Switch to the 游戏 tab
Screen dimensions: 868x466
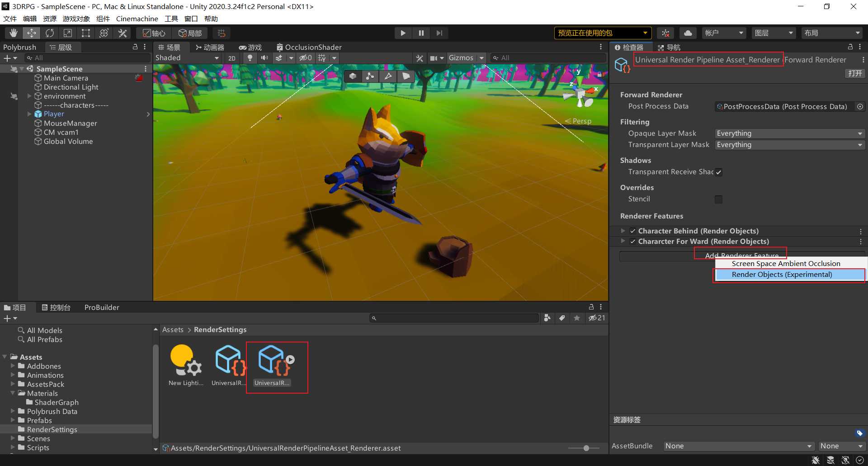click(x=250, y=47)
